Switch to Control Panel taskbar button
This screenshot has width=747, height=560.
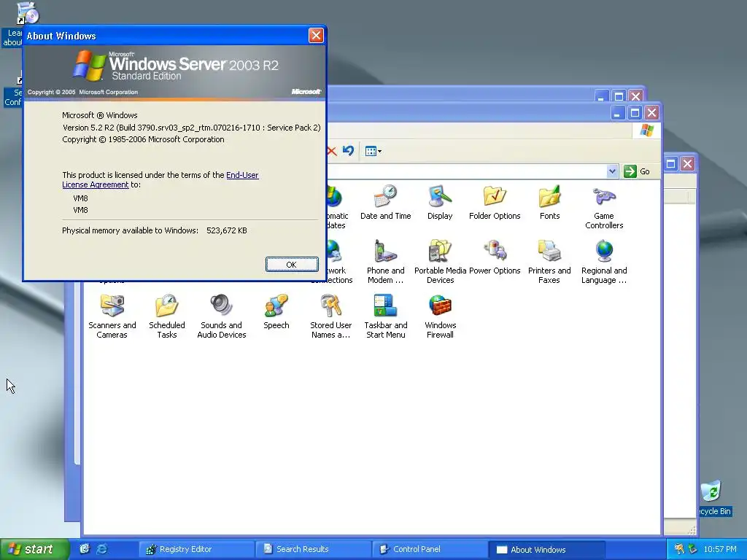(x=430, y=549)
